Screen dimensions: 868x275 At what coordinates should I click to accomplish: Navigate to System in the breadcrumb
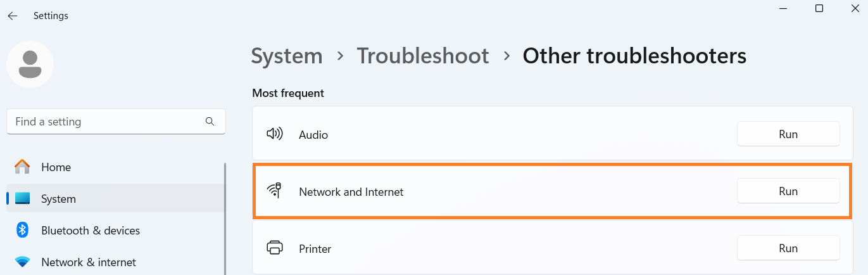point(286,56)
